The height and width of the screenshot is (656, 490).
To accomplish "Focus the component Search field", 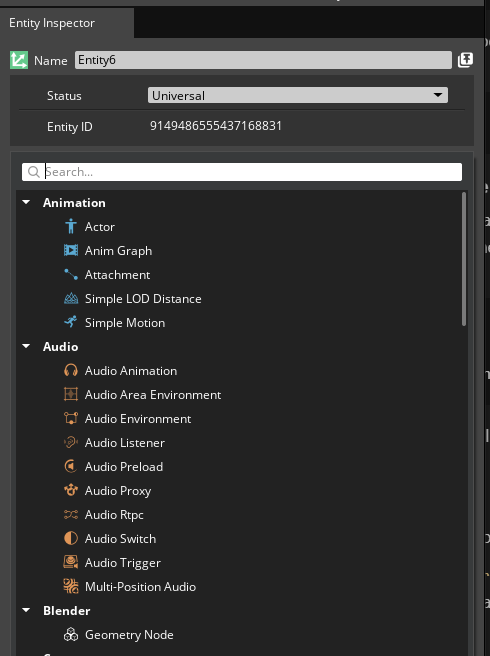I will [x=242, y=172].
